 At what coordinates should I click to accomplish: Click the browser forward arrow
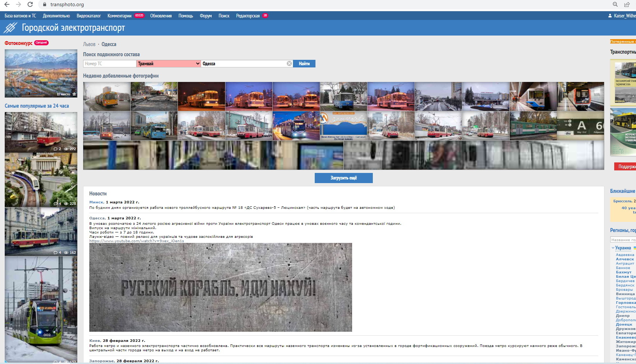pyautogui.click(x=19, y=5)
